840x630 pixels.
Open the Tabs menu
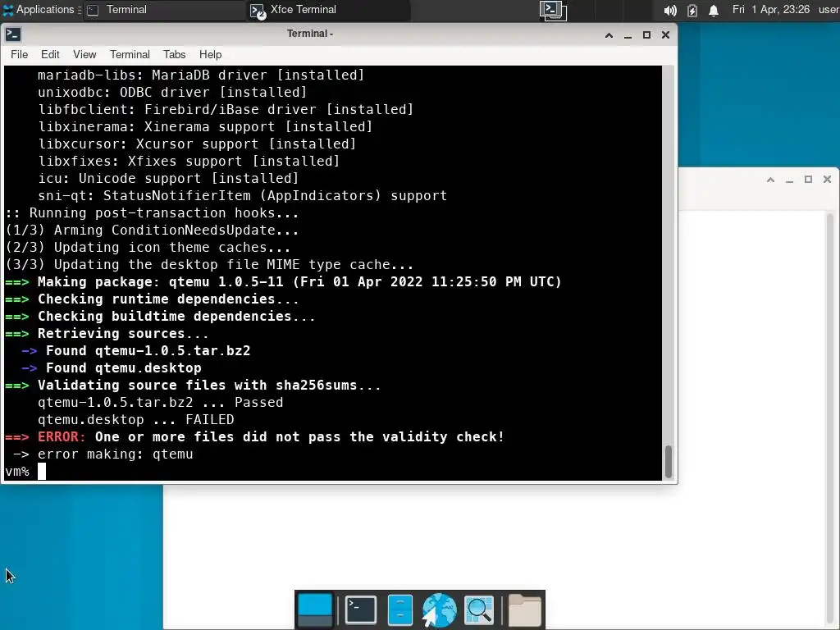(174, 55)
